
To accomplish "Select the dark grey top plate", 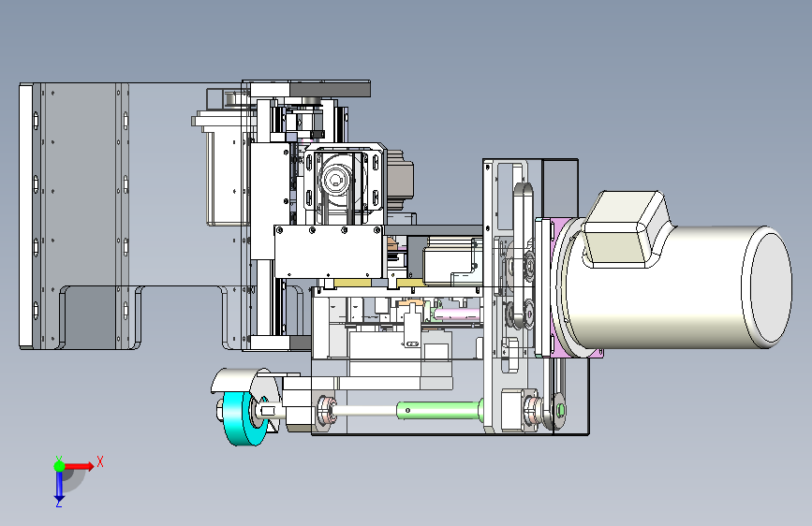I will 330,90.
